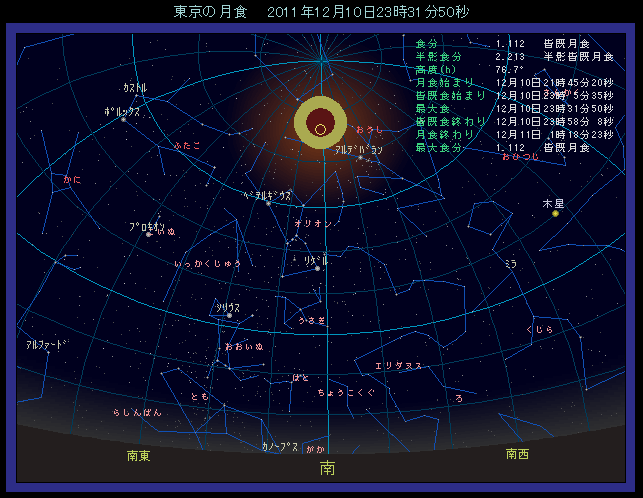
Task: Select the Procyon (プロキオン) star
Action: point(149,234)
